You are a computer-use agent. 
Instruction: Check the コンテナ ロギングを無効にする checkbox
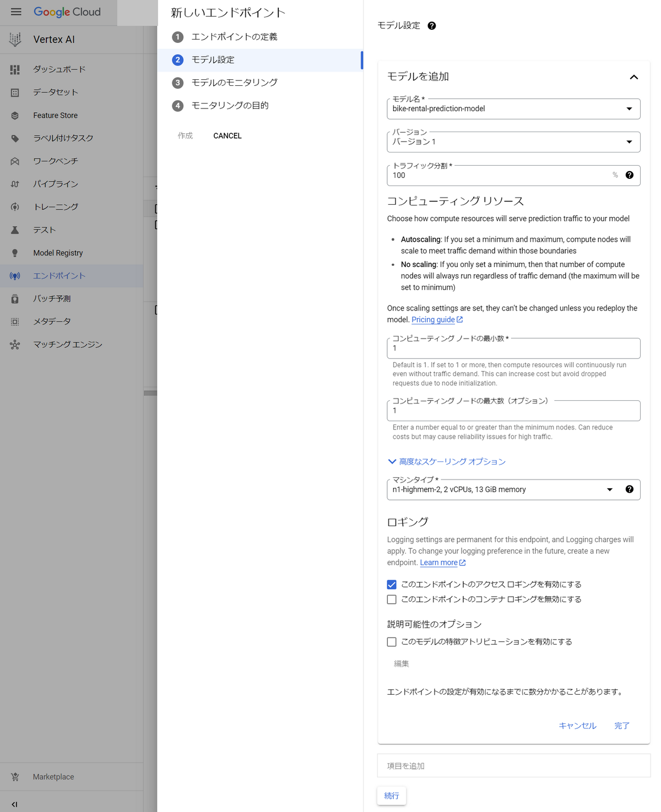tap(392, 600)
